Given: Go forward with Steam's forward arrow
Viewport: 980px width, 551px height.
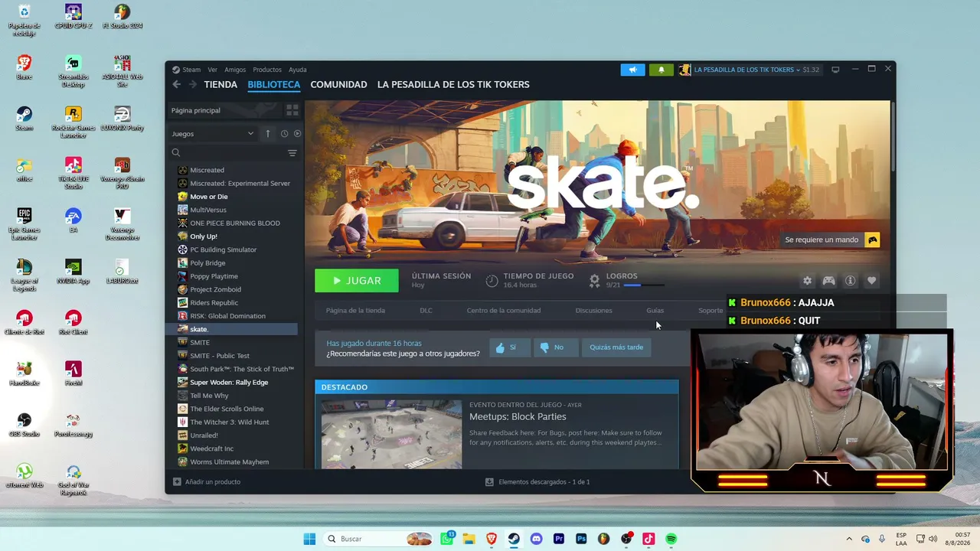Looking at the screenshot, I should (x=193, y=84).
